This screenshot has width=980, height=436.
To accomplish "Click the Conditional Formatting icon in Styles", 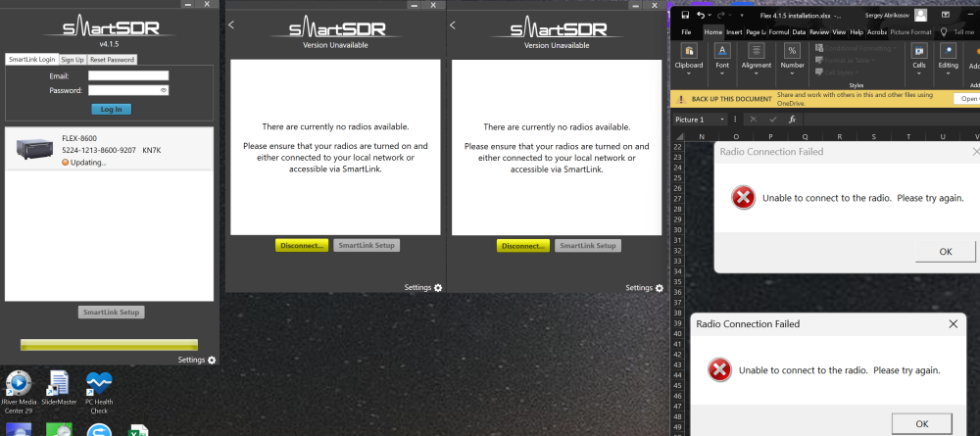I will pos(819,48).
